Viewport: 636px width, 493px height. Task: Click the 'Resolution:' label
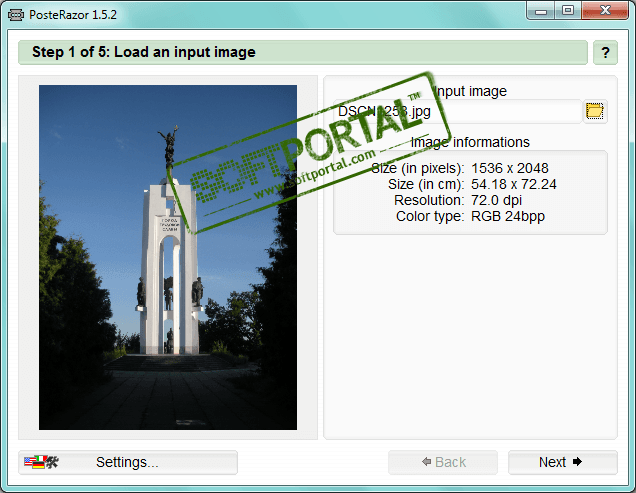click(x=429, y=200)
